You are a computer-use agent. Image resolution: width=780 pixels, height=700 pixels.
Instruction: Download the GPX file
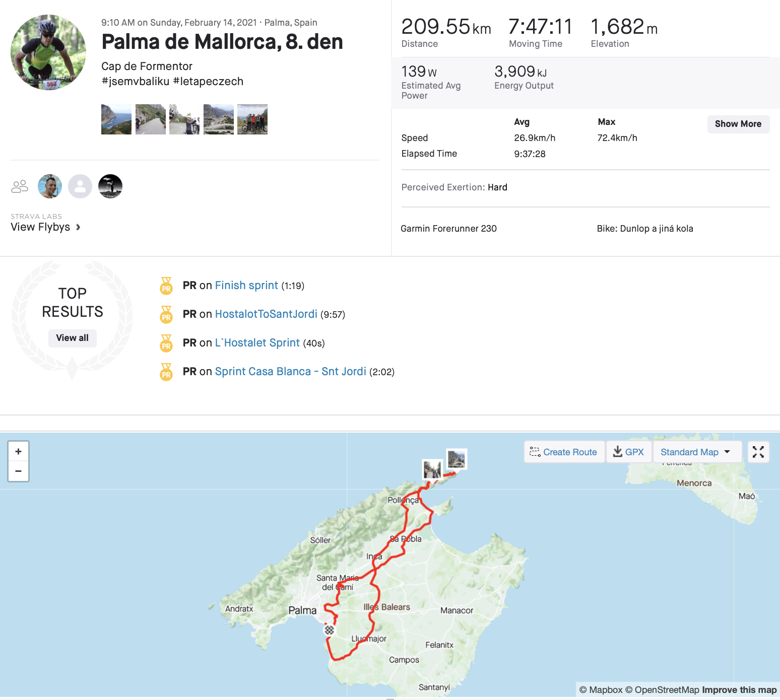628,452
